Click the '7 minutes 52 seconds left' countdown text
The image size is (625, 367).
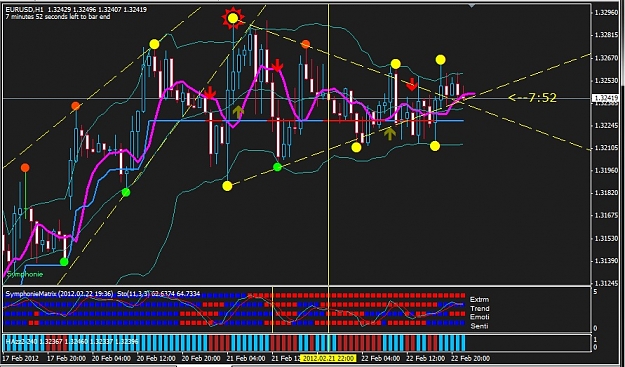[x=58, y=17]
